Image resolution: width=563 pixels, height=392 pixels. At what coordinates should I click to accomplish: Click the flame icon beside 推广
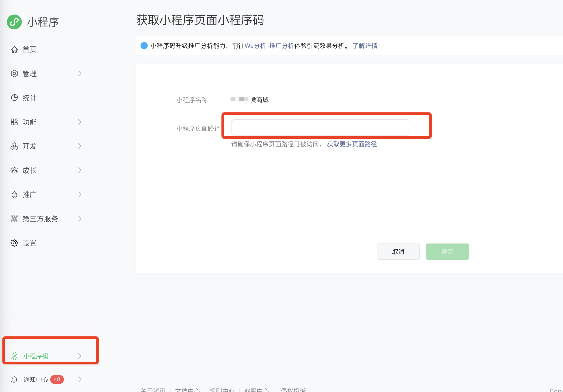click(x=14, y=194)
